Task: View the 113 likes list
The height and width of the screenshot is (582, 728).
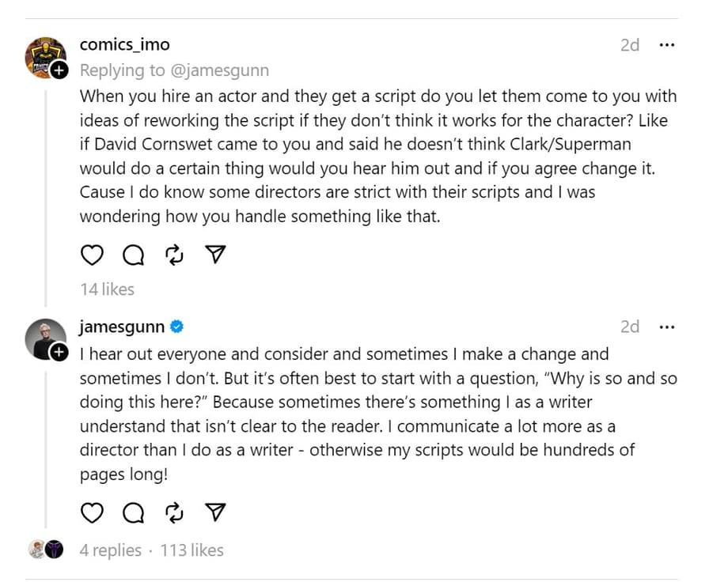Action: [192, 550]
